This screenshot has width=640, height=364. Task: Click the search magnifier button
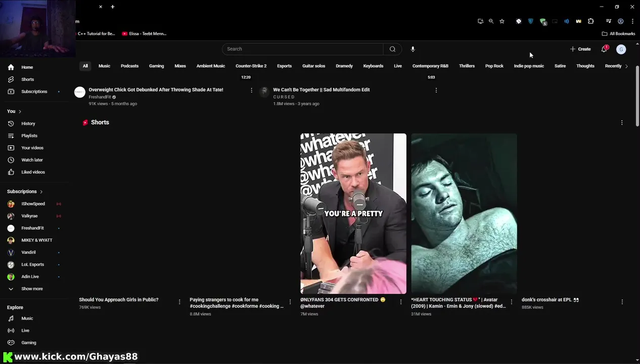tap(392, 49)
